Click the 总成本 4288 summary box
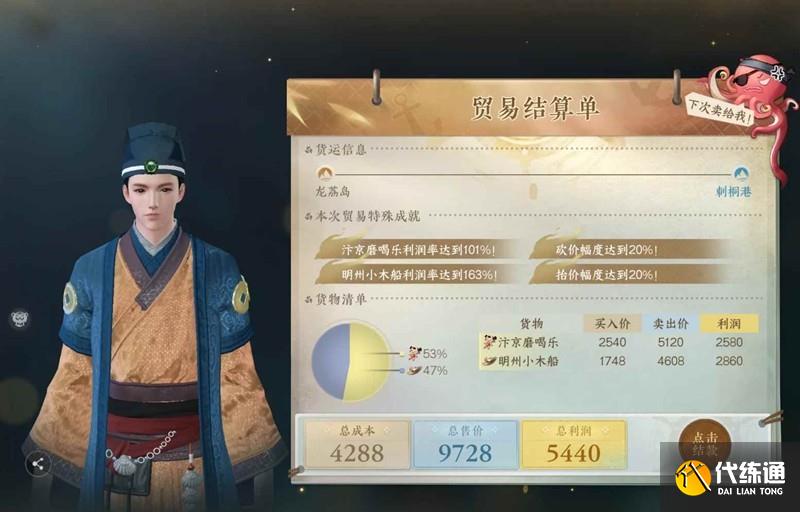 tap(357, 445)
